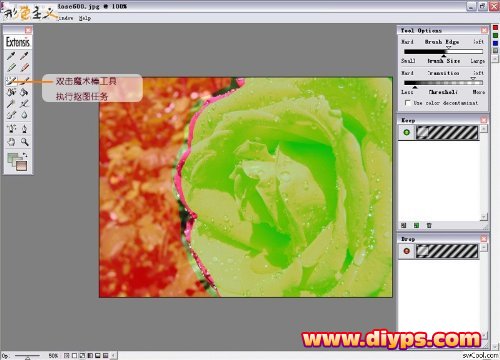Click second view mode icon showing empty square
This screenshot has height=360, width=500.
tap(74, 356)
